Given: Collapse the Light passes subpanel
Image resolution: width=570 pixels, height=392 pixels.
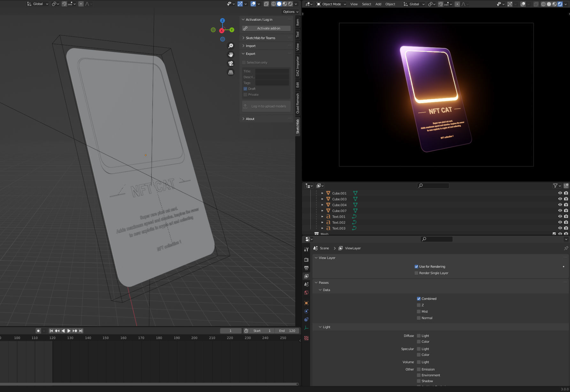Looking at the screenshot, I should coord(326,327).
